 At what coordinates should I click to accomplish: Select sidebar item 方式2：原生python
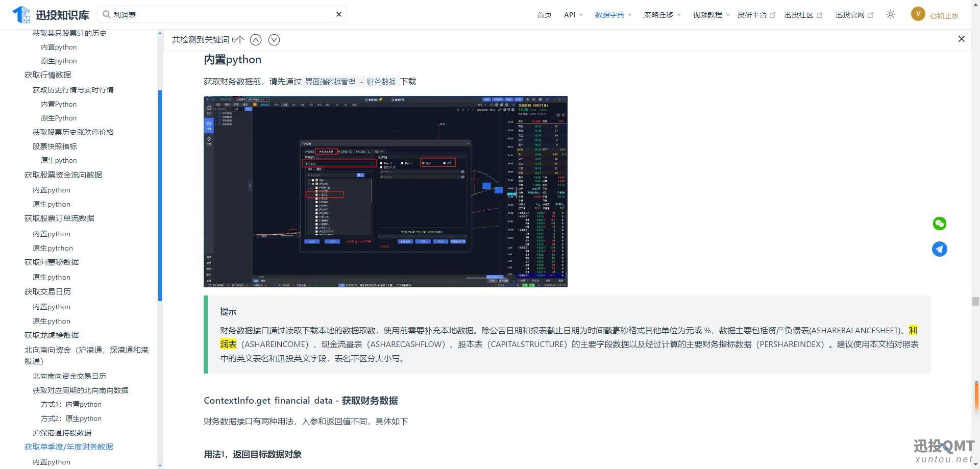(x=71, y=418)
